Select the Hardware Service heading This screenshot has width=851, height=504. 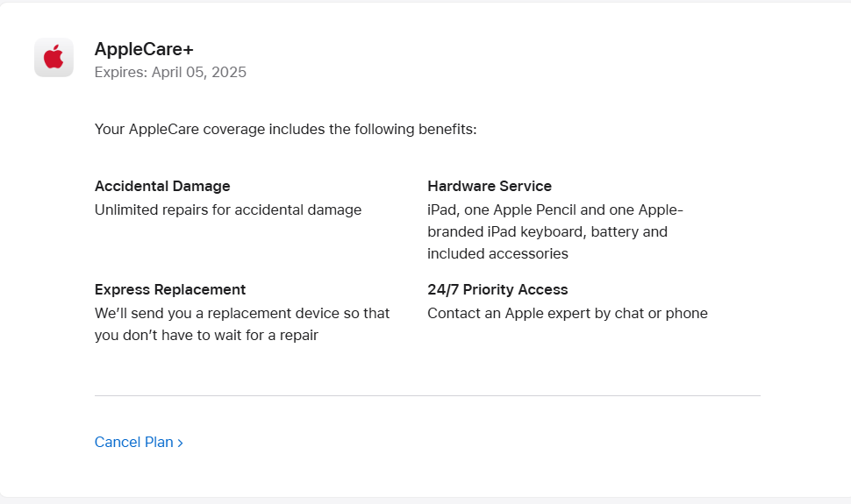490,186
